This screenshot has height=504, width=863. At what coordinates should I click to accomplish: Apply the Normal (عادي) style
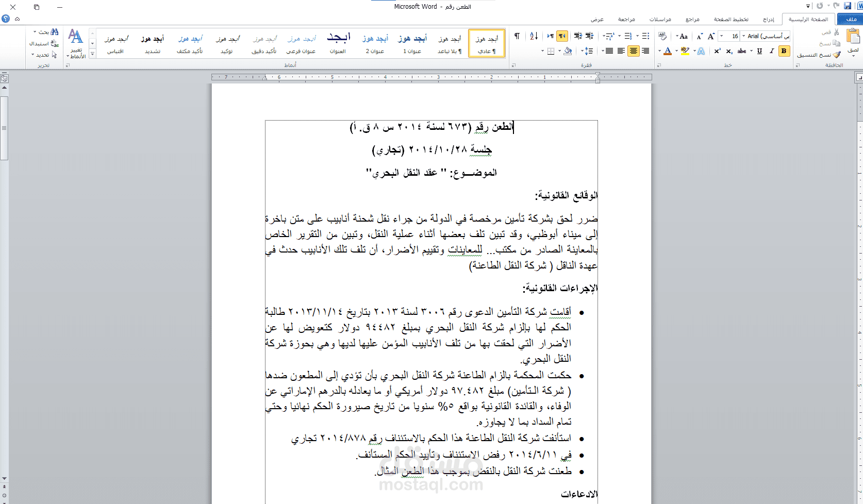[x=487, y=43]
